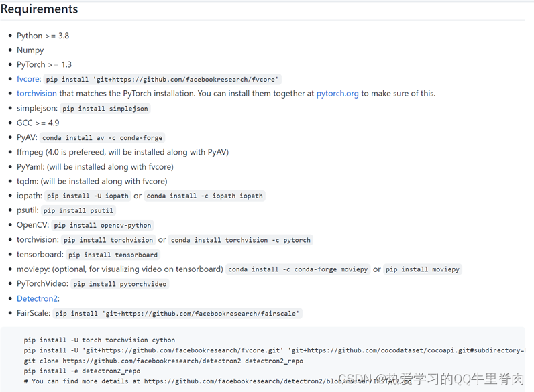The width and height of the screenshot is (534, 392).
Task: Click 'pip install torchvision' code
Action: click(108, 241)
